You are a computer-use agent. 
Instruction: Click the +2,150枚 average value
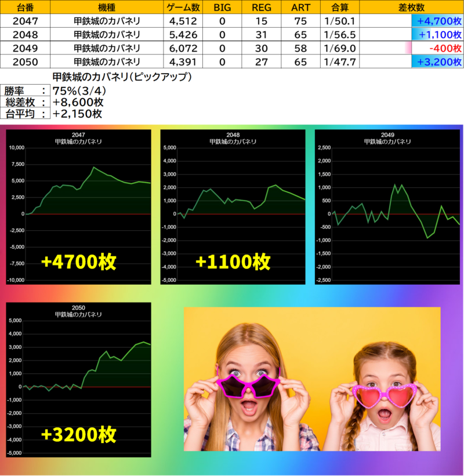coord(77,114)
